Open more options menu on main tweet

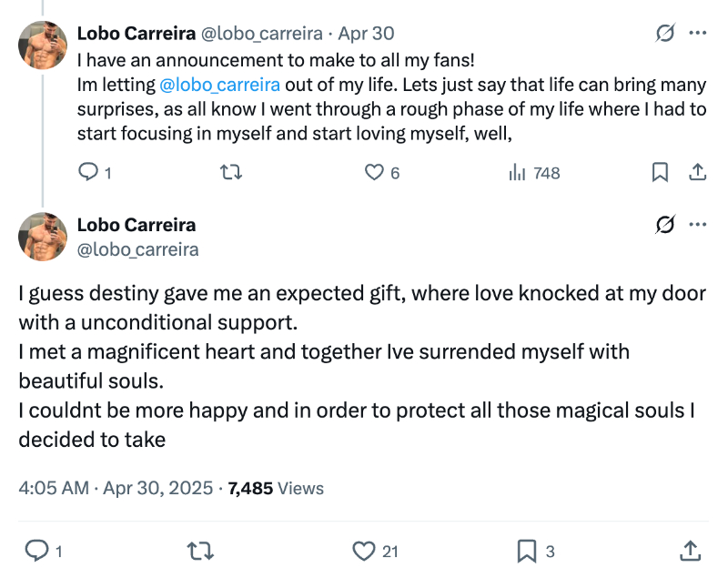[x=698, y=225]
